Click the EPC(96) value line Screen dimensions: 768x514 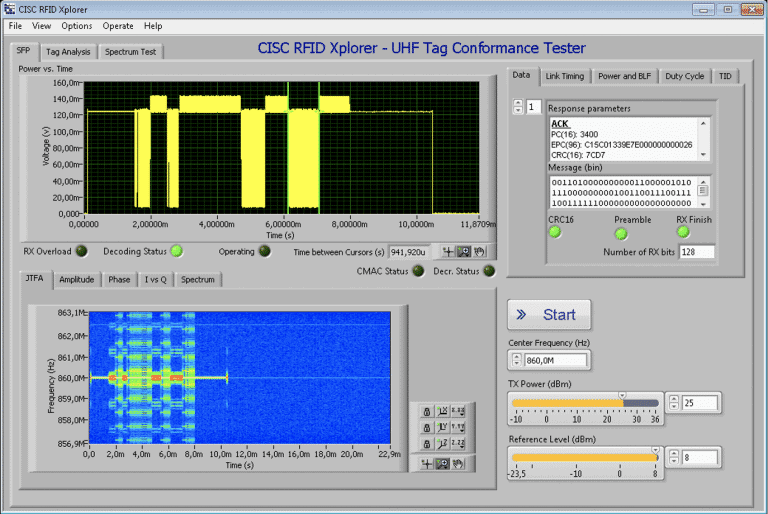(622, 145)
